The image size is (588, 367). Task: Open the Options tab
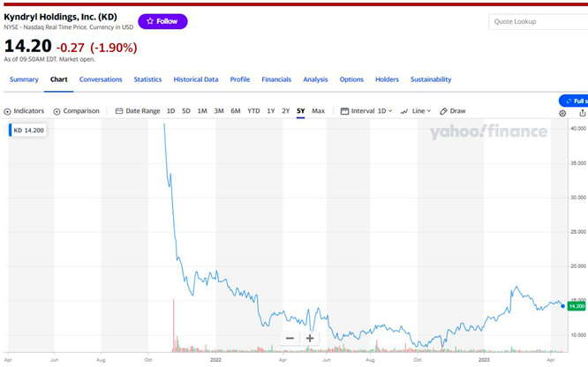(x=351, y=79)
